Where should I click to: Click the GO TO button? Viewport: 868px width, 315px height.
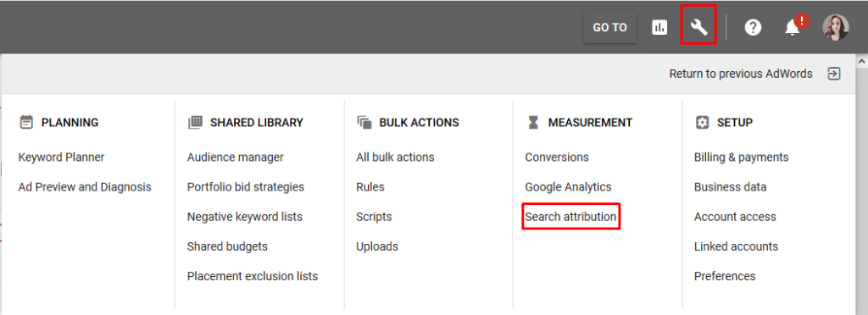coord(610,28)
